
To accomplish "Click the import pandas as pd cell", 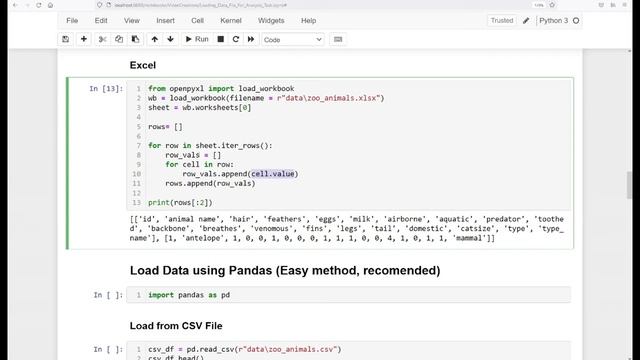I will click(x=349, y=295).
